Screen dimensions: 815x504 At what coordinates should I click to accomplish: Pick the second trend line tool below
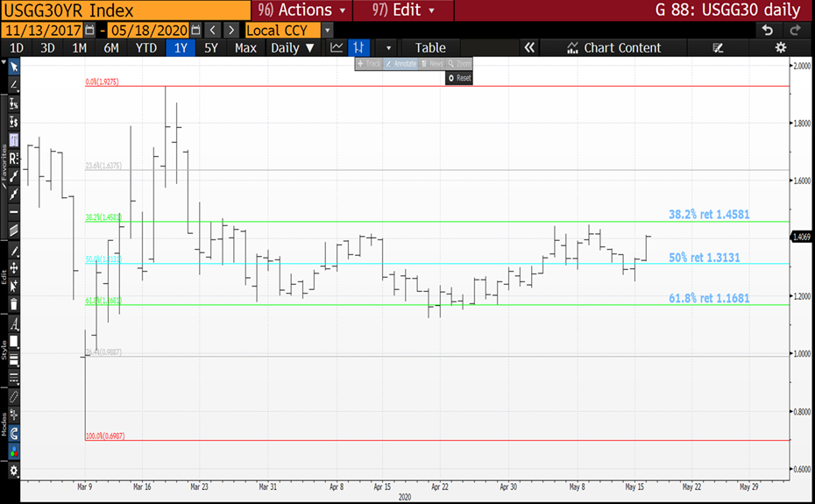point(14,195)
